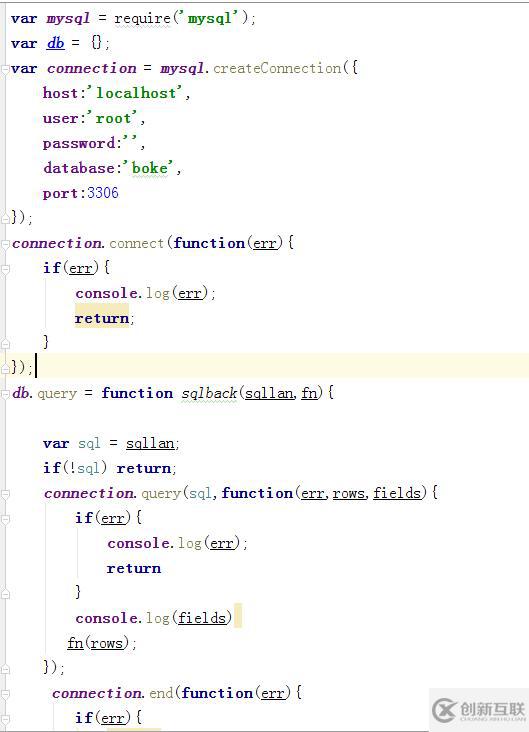Click the port number 3306
The height and width of the screenshot is (732, 529).
(x=103, y=193)
